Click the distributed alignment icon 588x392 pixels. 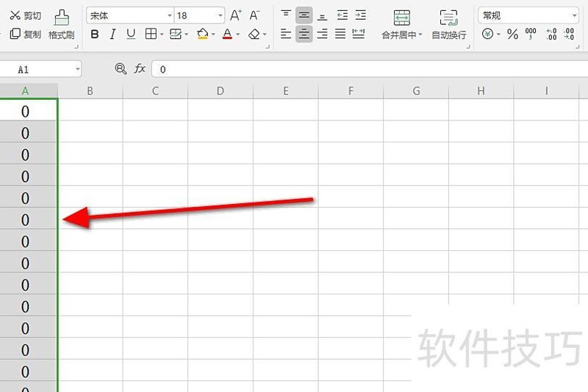(359, 34)
